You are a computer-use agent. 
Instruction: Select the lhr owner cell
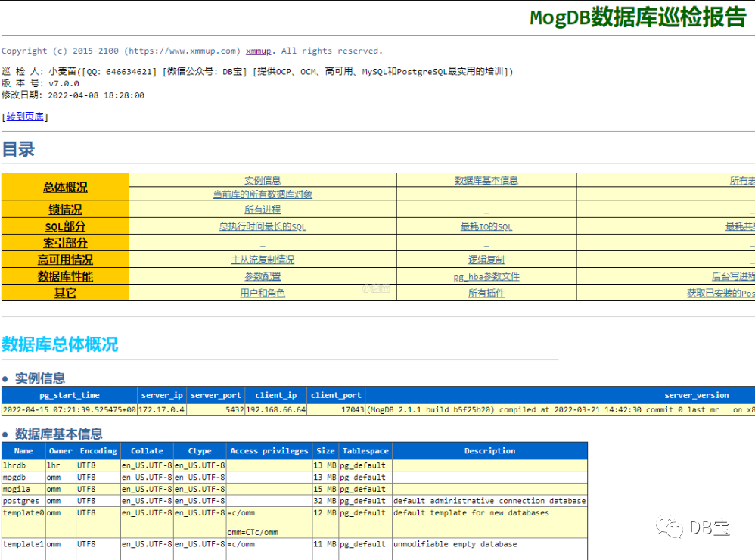pos(61,465)
